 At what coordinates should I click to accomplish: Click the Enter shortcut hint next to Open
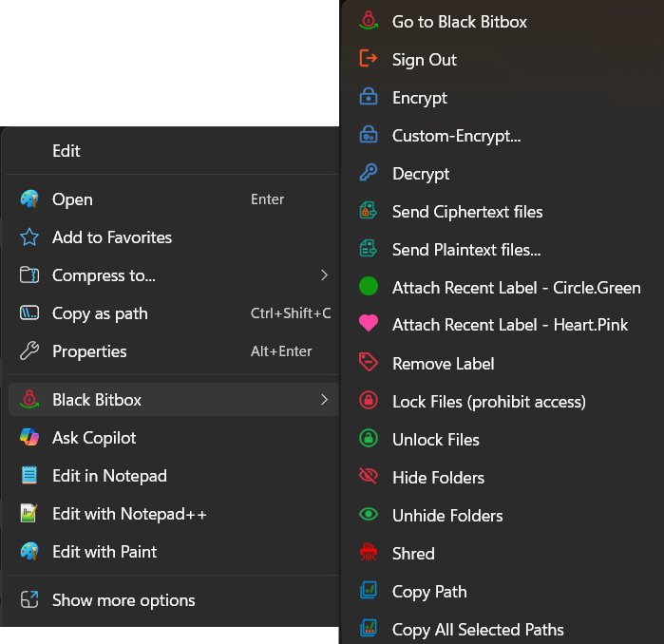[267, 199]
